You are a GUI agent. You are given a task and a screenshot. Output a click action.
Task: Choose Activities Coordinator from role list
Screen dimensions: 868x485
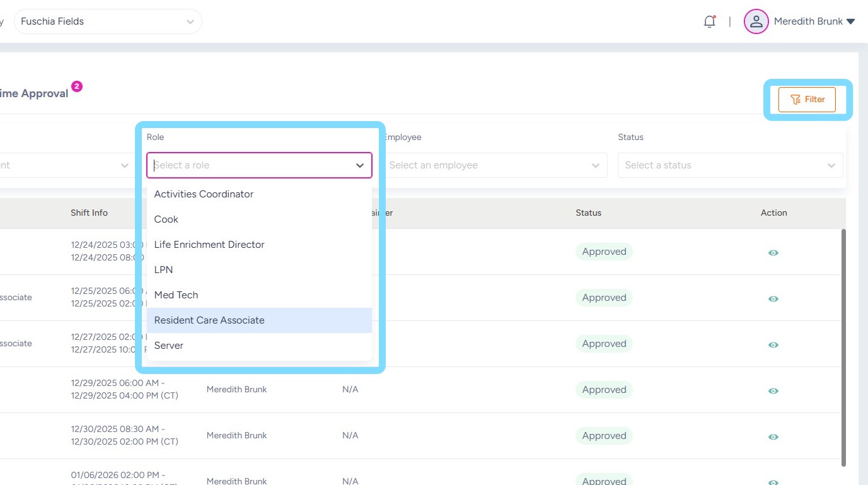(204, 194)
